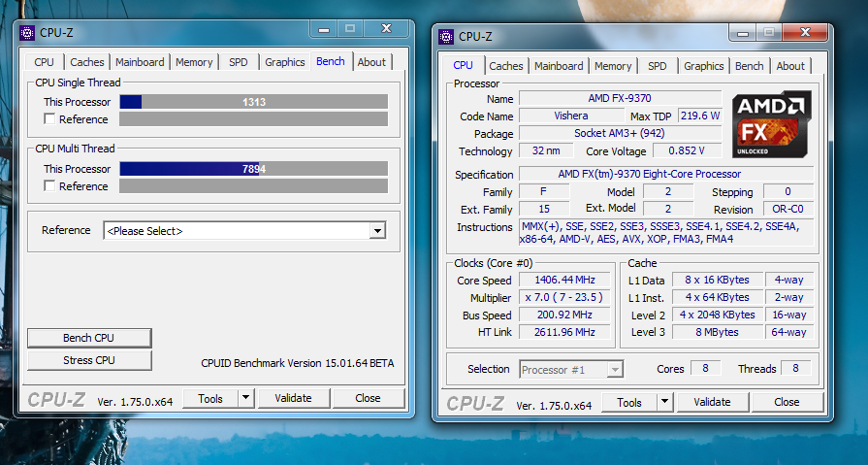
Task: Click Close in the Bench window
Action: pos(369,398)
